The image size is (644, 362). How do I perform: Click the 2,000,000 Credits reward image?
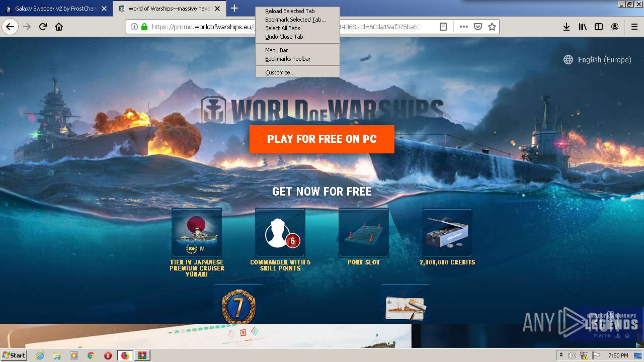point(447,233)
